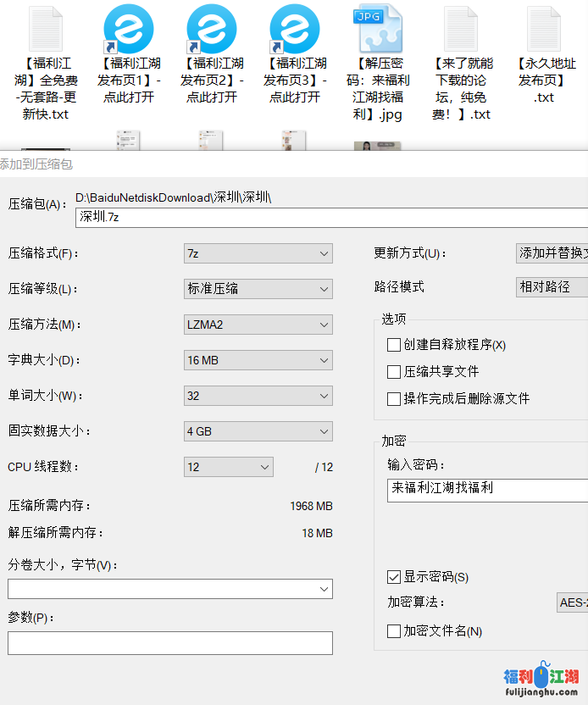This screenshot has height=705, width=588.
Task: Enable 创建自释放程序 checkbox
Action: [x=394, y=345]
